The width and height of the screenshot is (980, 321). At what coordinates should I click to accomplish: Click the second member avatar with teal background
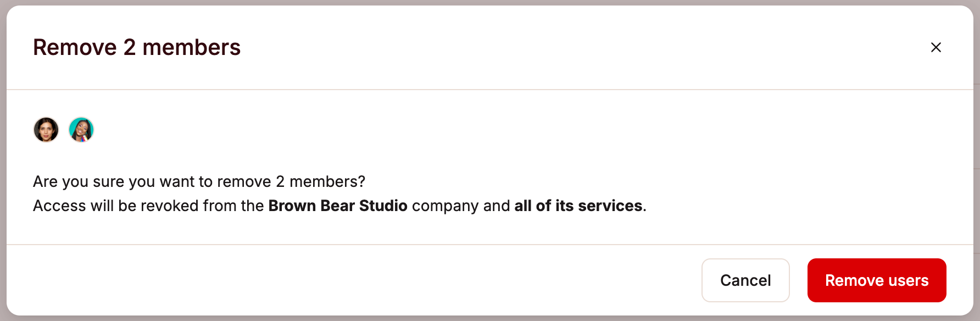coord(81,130)
